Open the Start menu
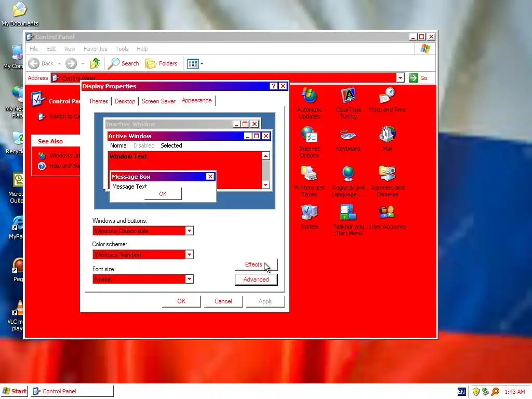532x399 pixels. pyautogui.click(x=14, y=391)
